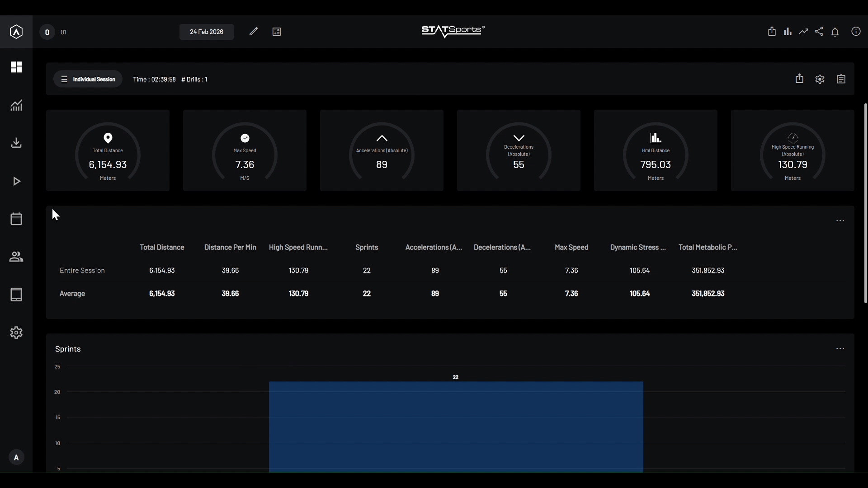Open the settings gear in sidebar
The width and height of the screenshot is (868, 488).
point(16,333)
